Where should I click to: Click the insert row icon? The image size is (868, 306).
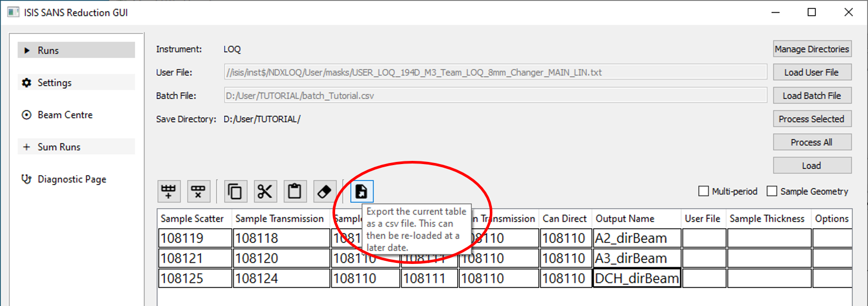[x=169, y=191]
